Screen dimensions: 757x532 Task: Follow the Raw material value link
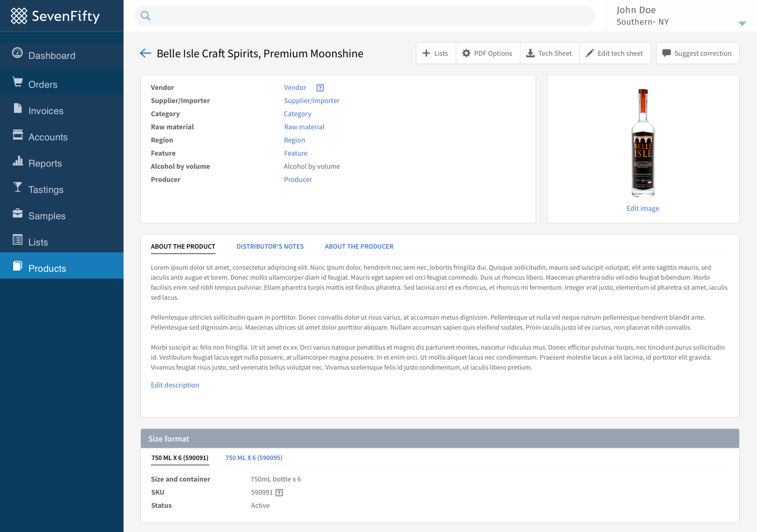(304, 127)
